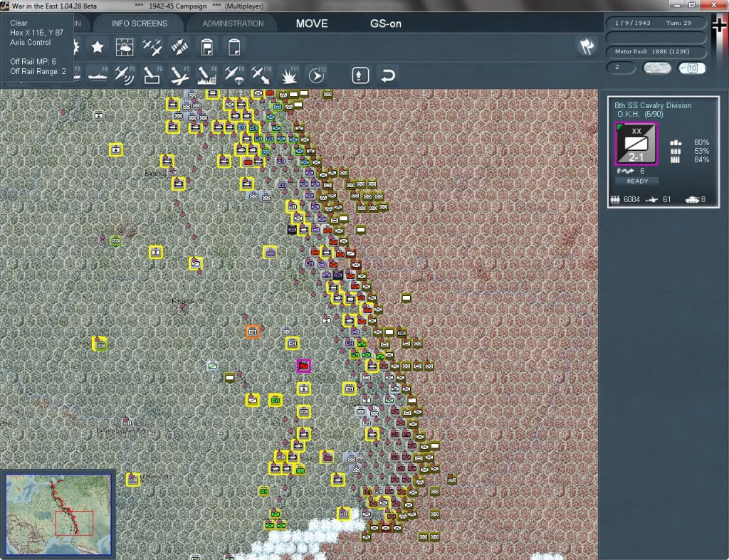
Task: Select the F11 explosion mode icon
Action: click(289, 75)
